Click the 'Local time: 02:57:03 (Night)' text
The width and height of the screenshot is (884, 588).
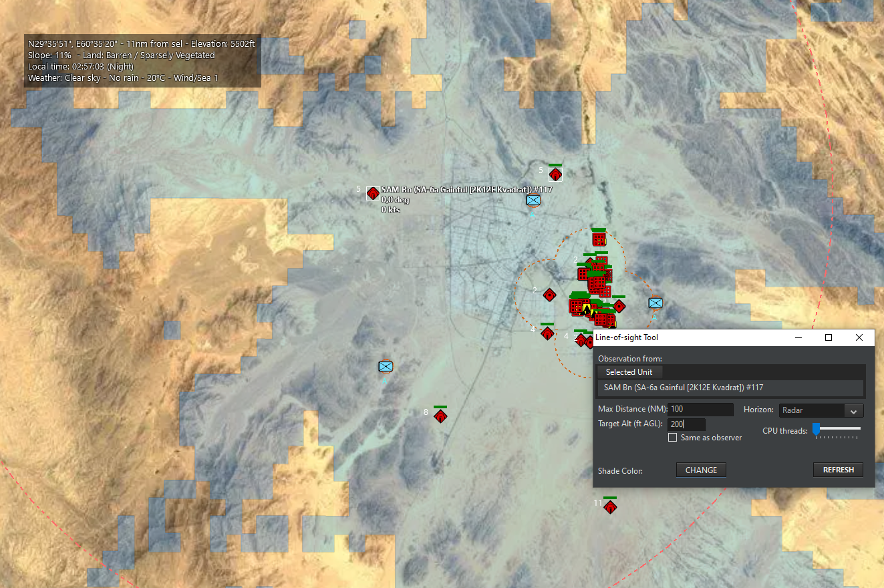coord(81,67)
